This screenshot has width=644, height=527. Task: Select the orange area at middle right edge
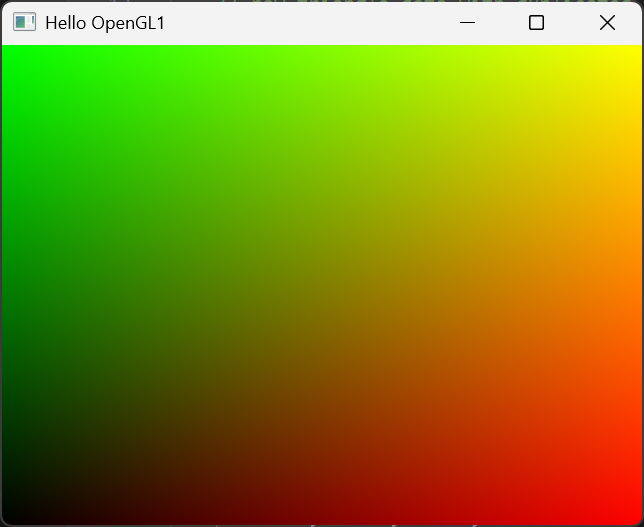click(634, 285)
